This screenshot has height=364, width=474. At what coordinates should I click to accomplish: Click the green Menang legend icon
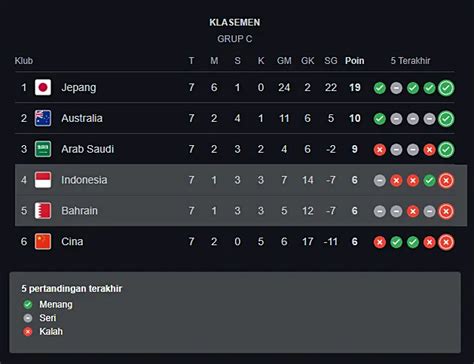pos(28,304)
